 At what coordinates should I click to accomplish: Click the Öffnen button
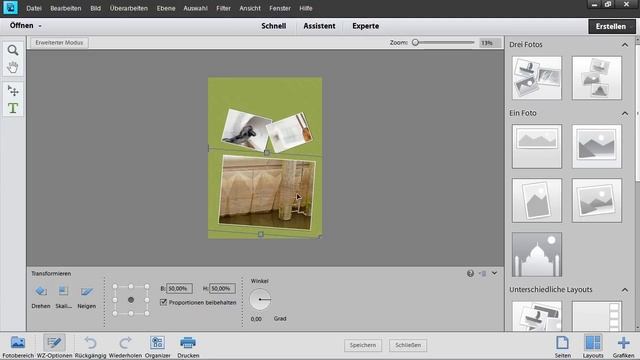click(22, 26)
